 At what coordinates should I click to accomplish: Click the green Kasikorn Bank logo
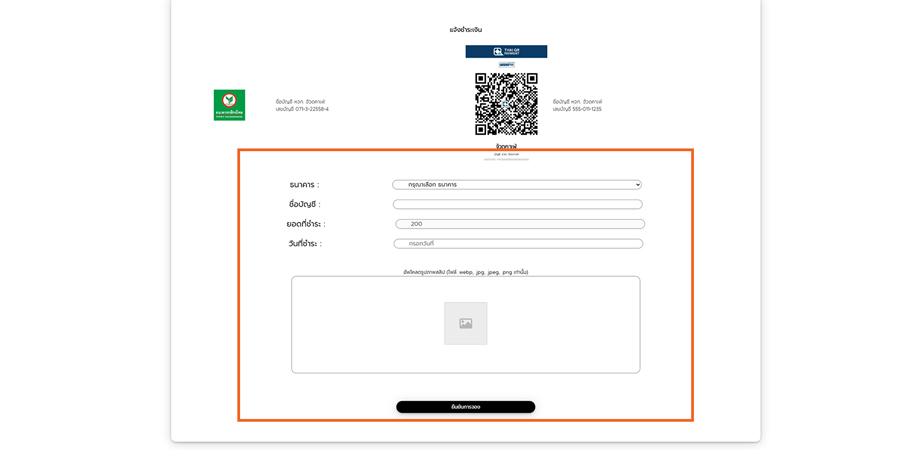click(x=229, y=105)
